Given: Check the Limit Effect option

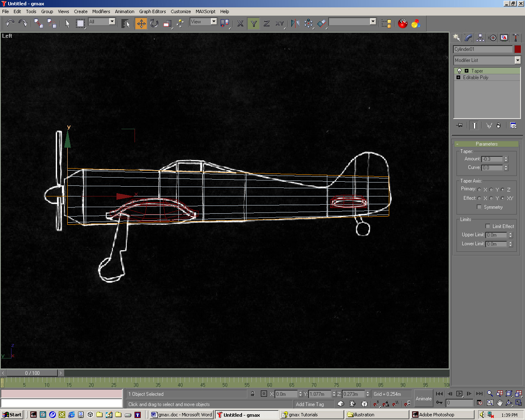Looking at the screenshot, I should [488, 226].
